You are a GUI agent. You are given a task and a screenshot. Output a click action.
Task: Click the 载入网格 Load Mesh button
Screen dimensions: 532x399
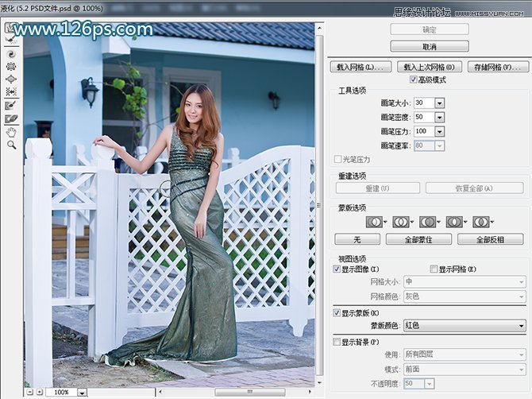tap(360, 67)
